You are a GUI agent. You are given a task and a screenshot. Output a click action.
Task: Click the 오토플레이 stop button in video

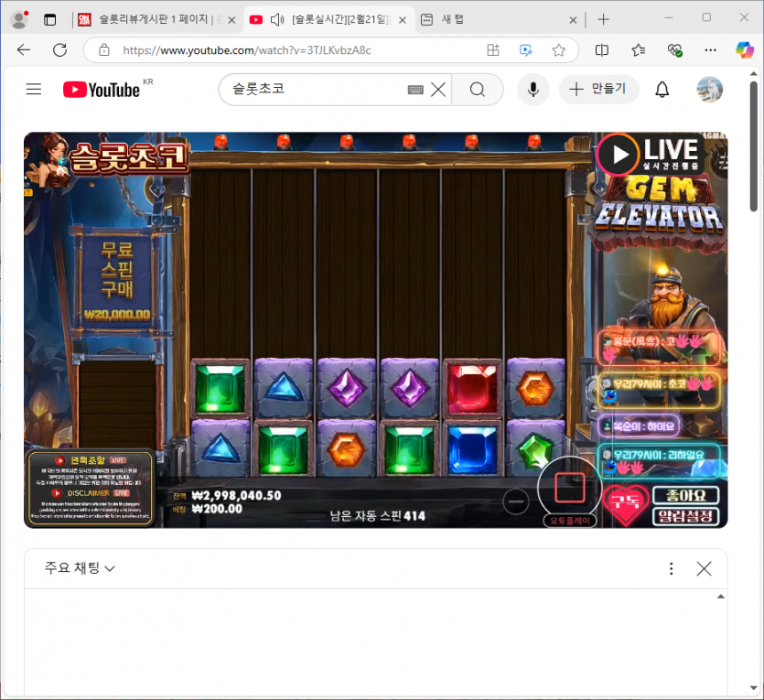tap(570, 487)
